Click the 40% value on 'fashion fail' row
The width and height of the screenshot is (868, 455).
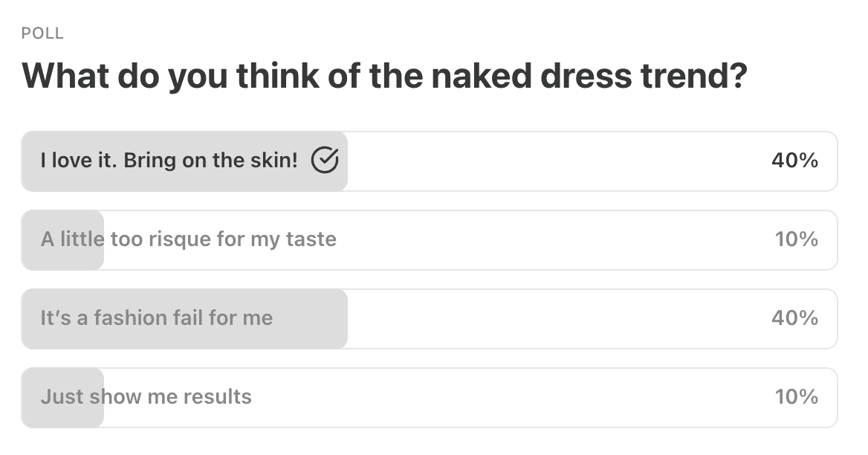[x=794, y=318]
